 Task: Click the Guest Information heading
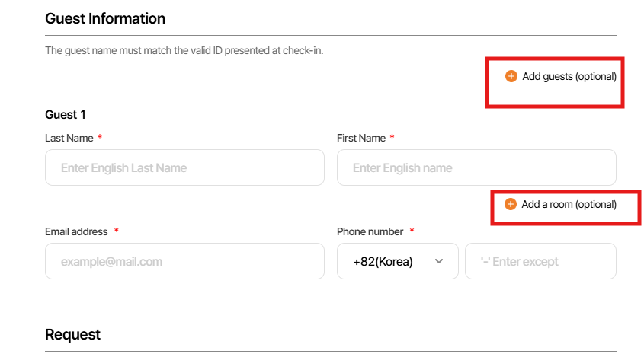tap(105, 18)
